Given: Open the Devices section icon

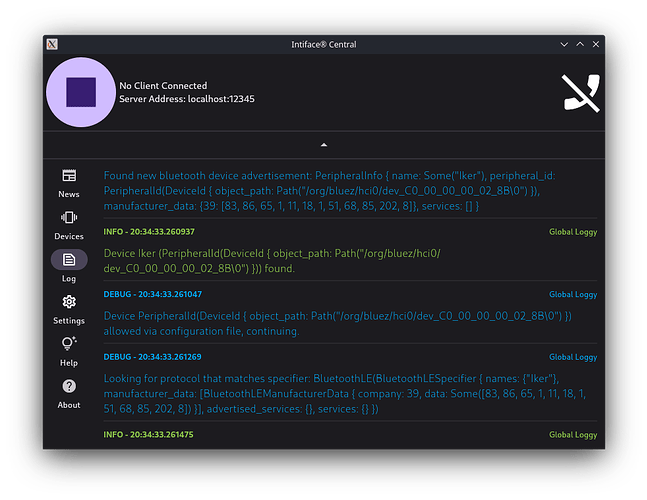Looking at the screenshot, I should pyautogui.click(x=69, y=217).
